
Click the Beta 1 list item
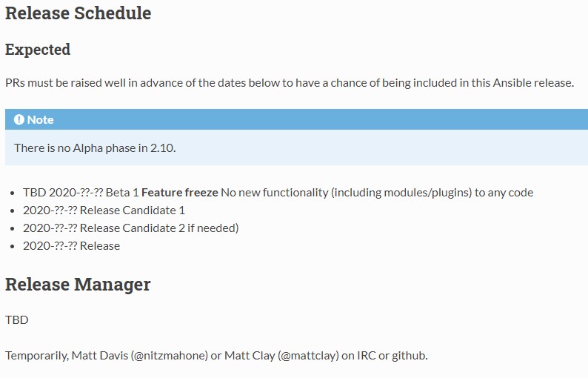pos(278,193)
